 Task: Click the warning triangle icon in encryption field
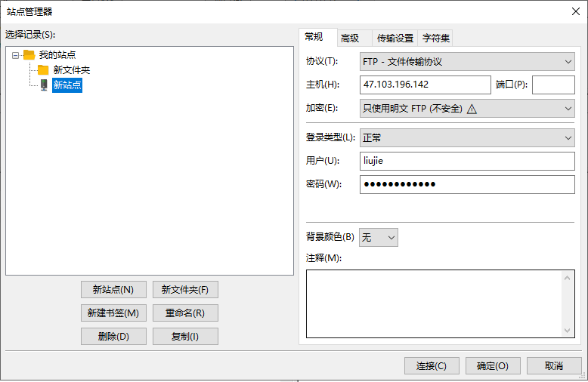pyautogui.click(x=472, y=109)
